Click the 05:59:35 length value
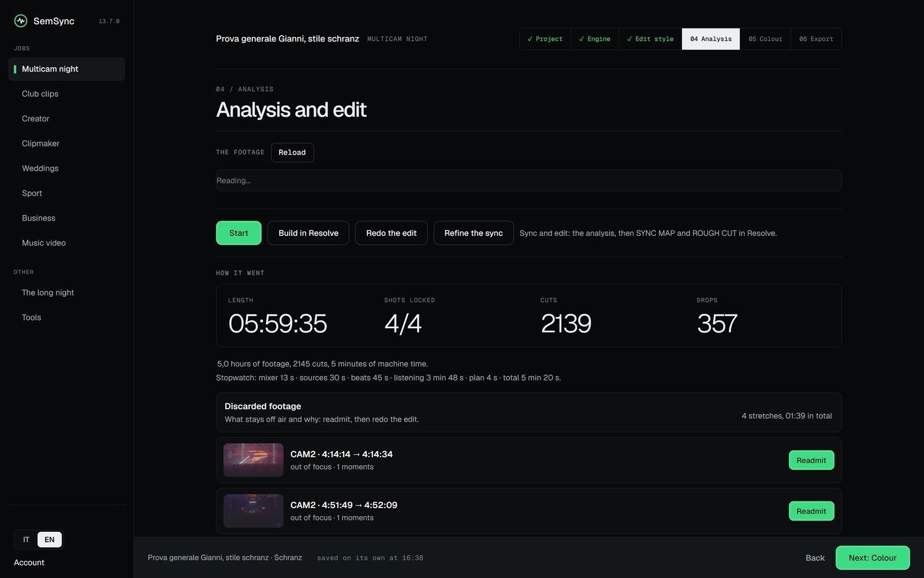The width and height of the screenshot is (924, 578). tap(278, 324)
